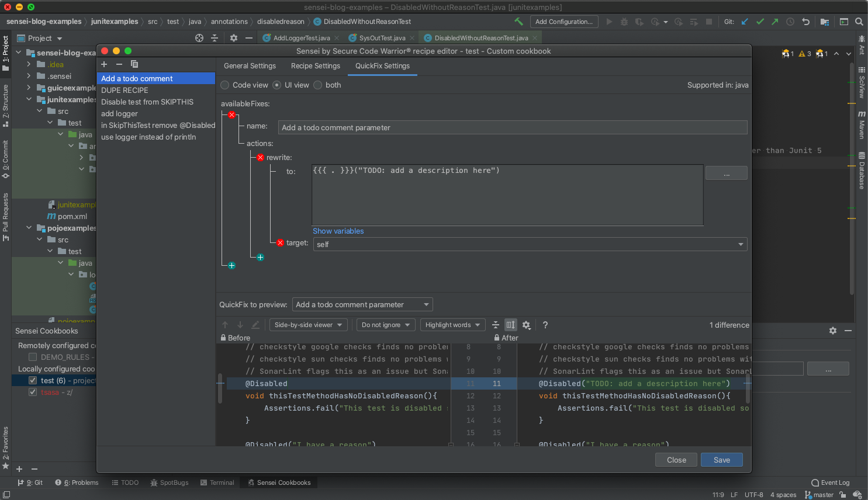This screenshot has height=500, width=868.
Task: Click the diff help question mark
Action: point(545,325)
